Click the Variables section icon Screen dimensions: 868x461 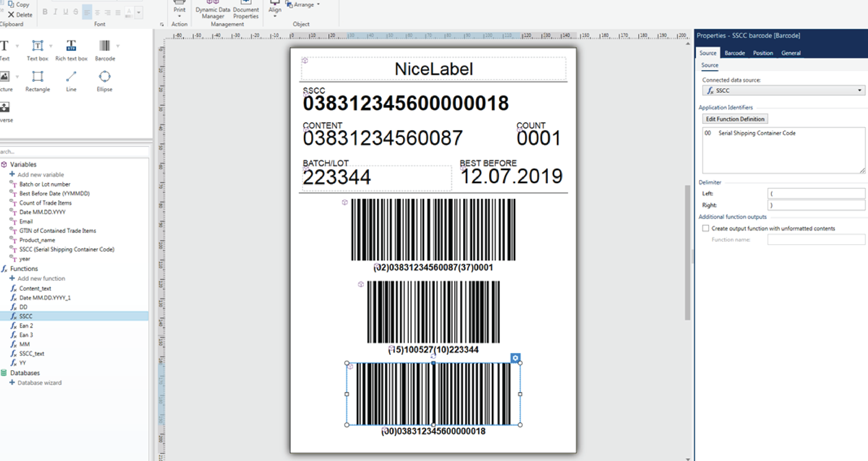[4, 164]
